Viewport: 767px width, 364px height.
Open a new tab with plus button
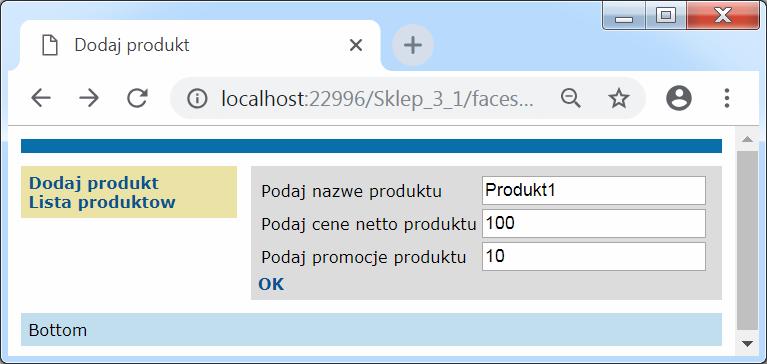tap(413, 45)
